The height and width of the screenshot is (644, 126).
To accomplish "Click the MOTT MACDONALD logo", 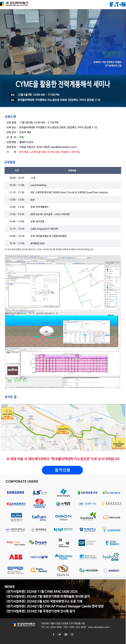I will tap(64, 543).
